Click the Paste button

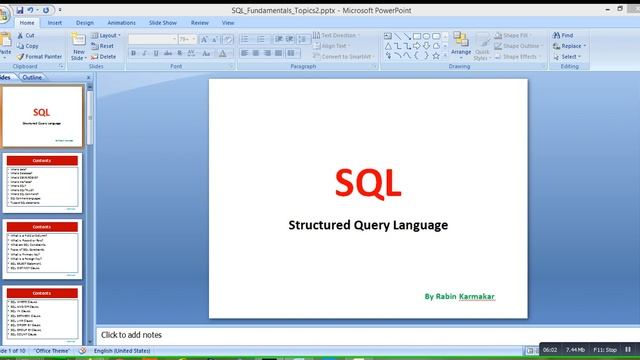point(6,45)
